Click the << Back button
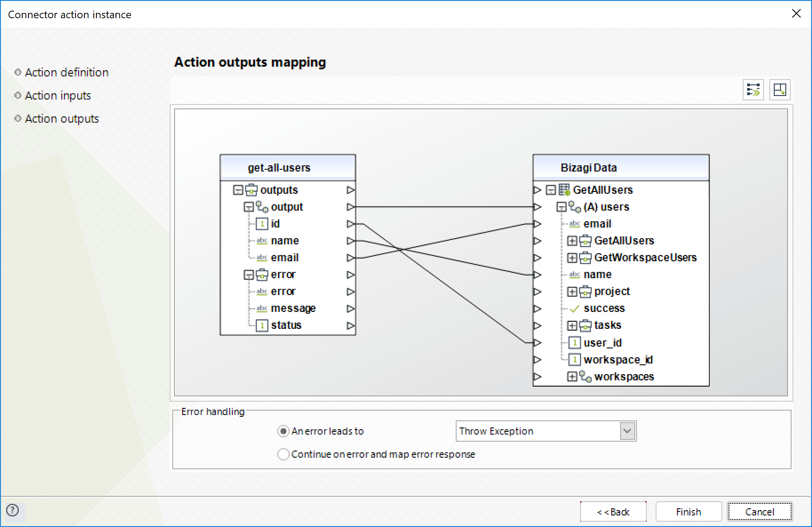 (x=613, y=512)
